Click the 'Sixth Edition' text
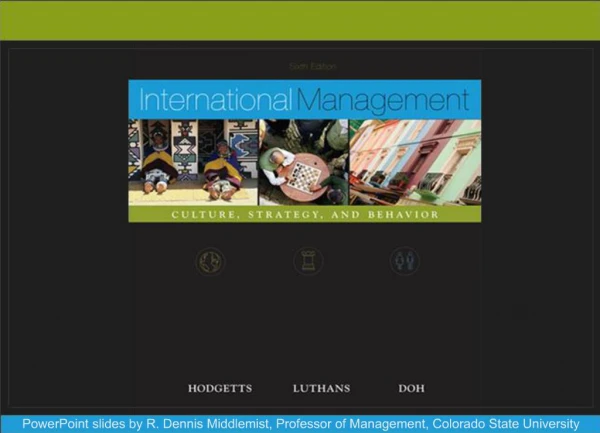 pyautogui.click(x=313, y=66)
